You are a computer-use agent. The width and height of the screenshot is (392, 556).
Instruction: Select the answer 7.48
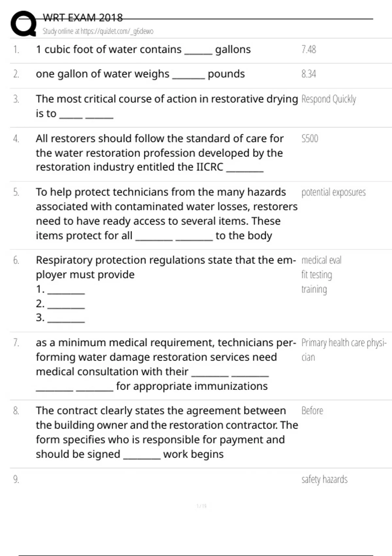309,49
